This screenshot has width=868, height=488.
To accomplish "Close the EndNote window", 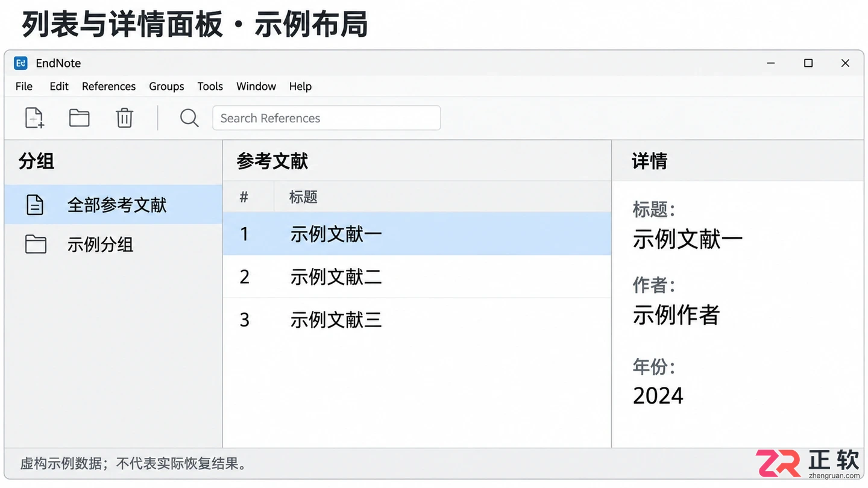I will pos(846,63).
